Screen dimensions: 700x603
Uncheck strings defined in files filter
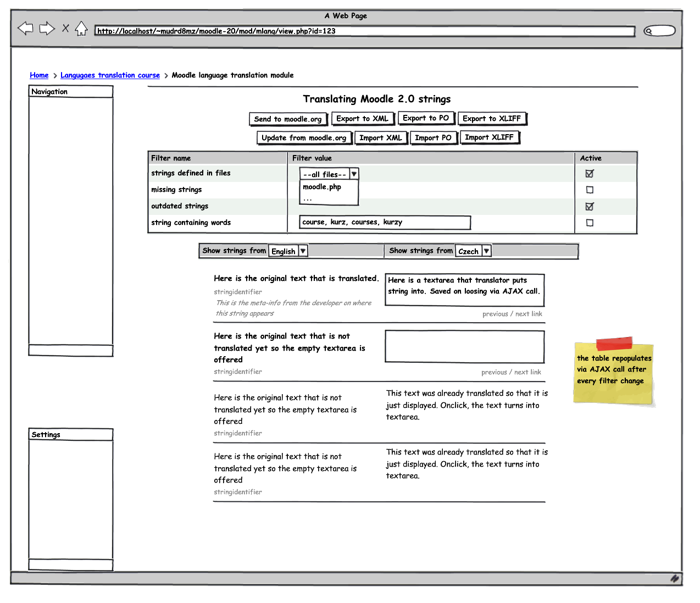590,173
